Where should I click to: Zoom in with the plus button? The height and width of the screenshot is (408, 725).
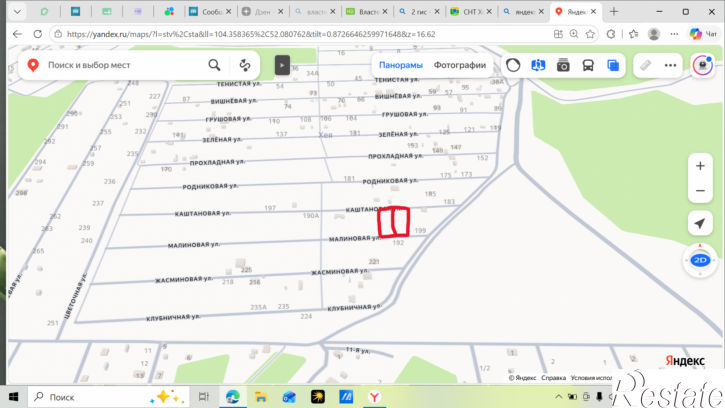pyautogui.click(x=700, y=166)
